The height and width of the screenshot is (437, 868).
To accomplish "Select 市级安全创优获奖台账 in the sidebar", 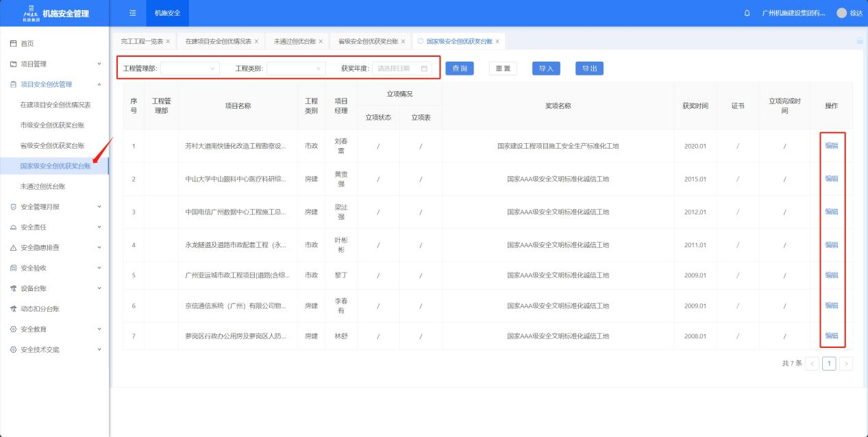I will [x=55, y=125].
